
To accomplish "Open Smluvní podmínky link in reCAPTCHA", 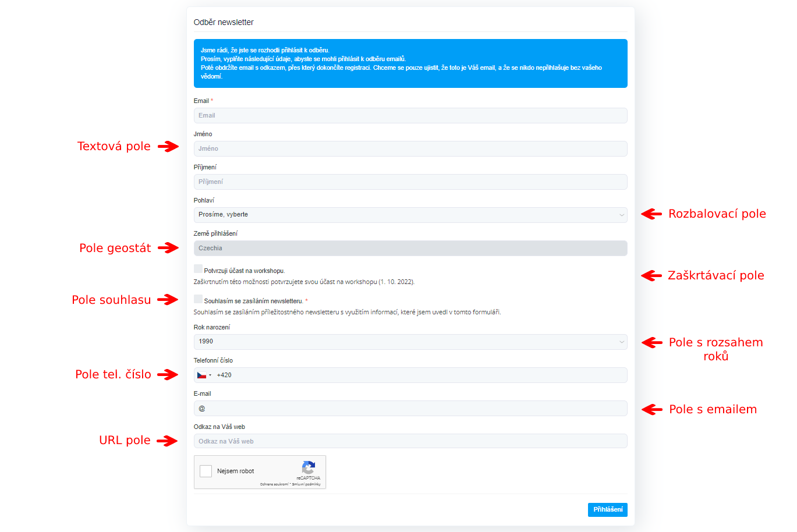I will (x=306, y=484).
